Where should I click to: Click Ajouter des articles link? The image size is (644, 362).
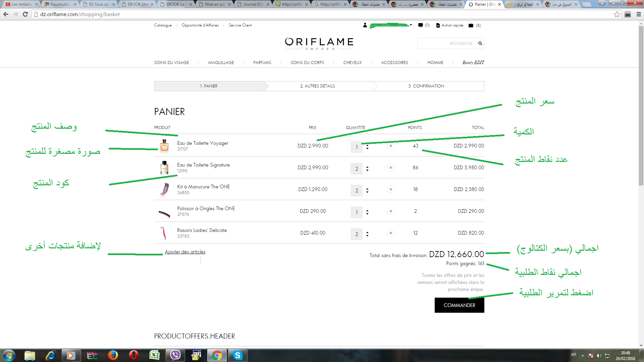(185, 252)
